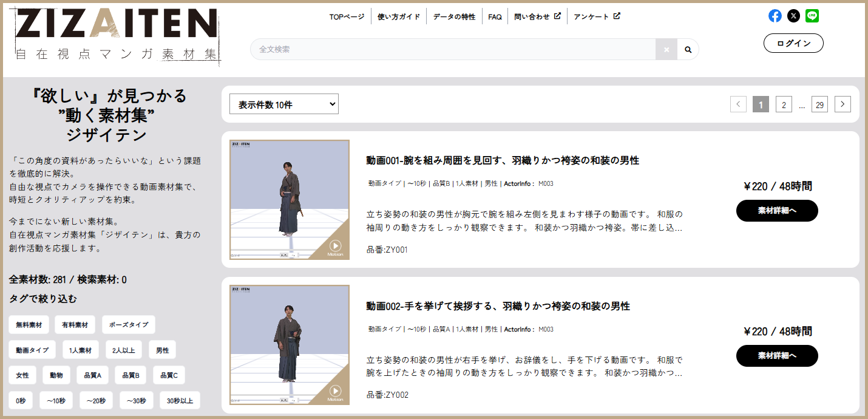Open the 表示件数 10件 dropdown
868x419 pixels.
click(283, 104)
